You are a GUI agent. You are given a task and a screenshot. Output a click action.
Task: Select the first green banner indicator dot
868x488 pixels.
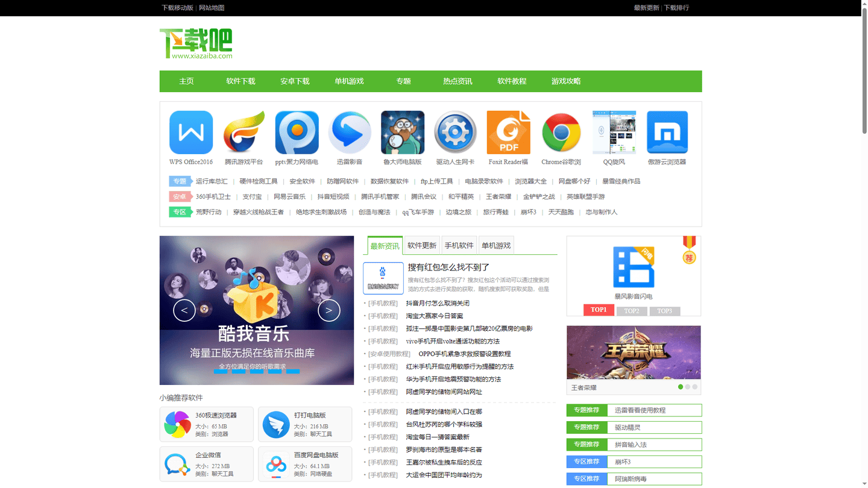(681, 387)
